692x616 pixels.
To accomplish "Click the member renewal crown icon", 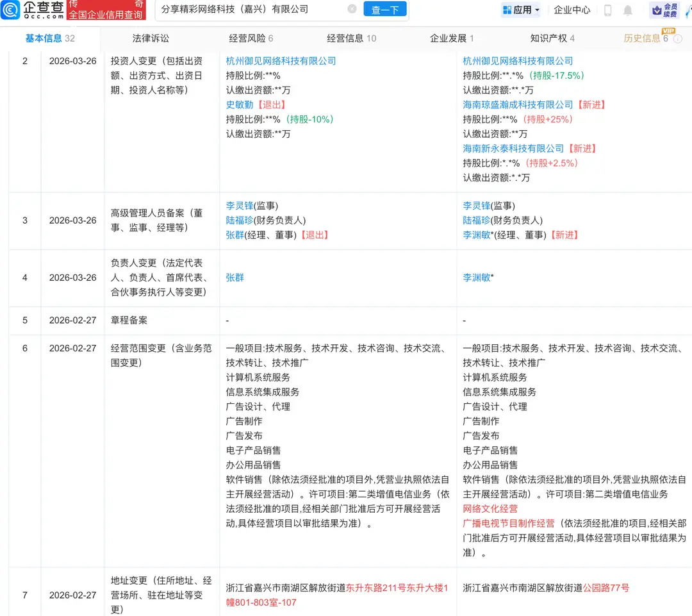I will (664, 10).
